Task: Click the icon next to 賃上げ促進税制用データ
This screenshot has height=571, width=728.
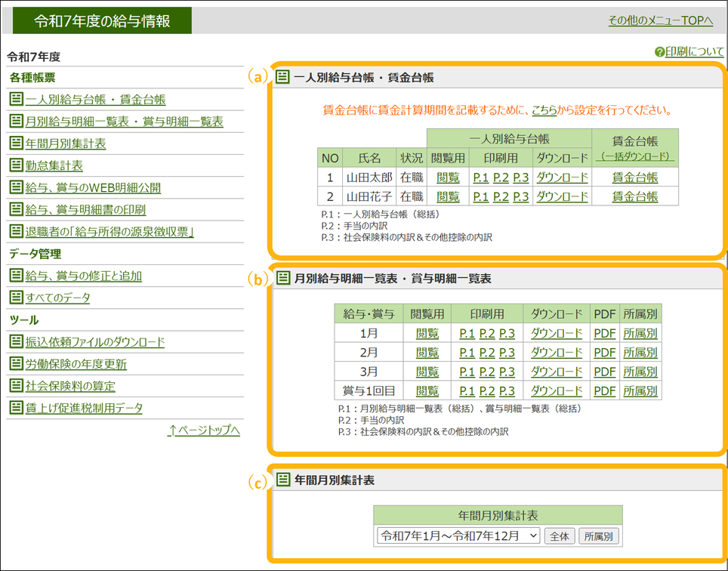Action: pos(16,408)
